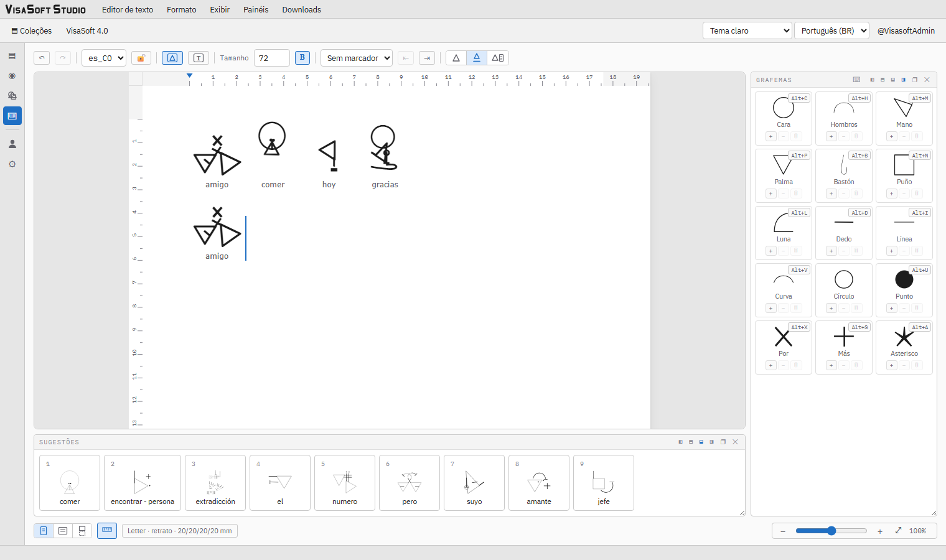
Task: Open the Editor de texto menu
Action: [x=128, y=9]
